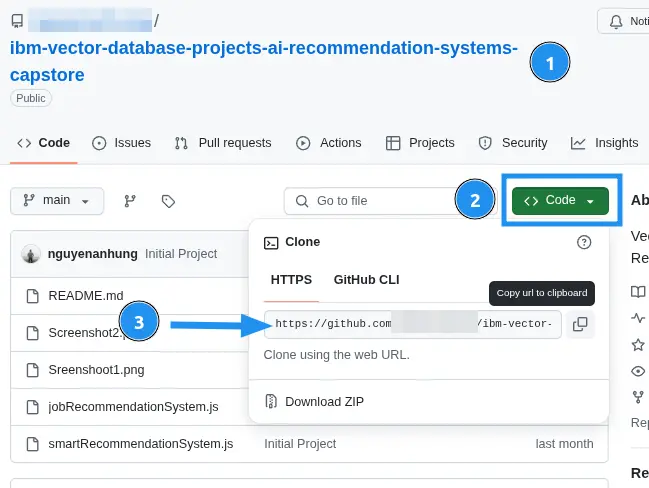649x488 pixels.
Task: Click the green Code dropdown button
Action: [x=560, y=200]
